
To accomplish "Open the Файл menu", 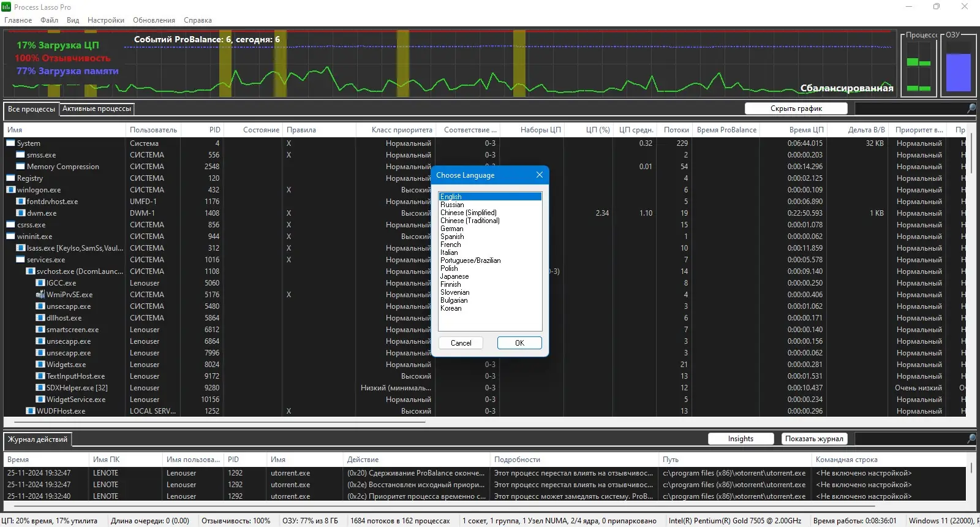I will (50, 20).
